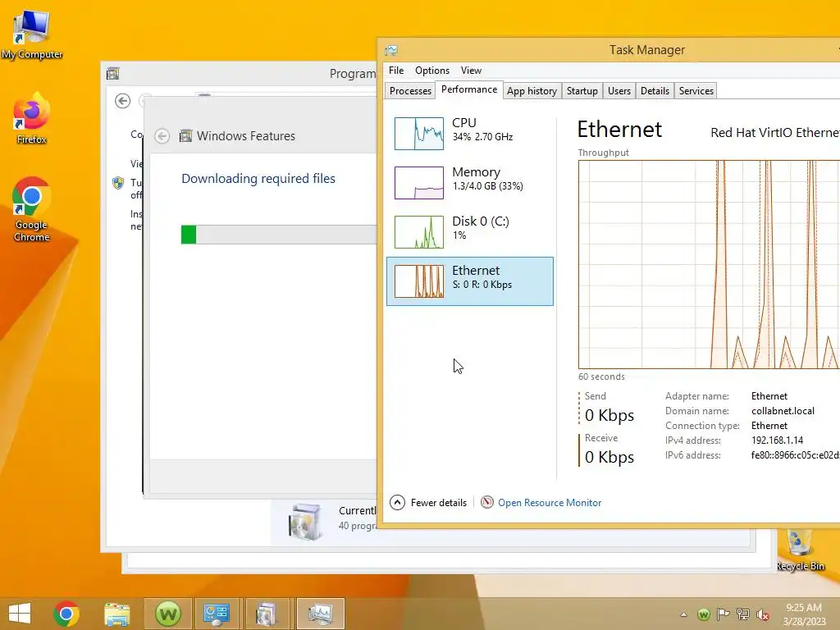Click the green W tray icon
This screenshot has width=840, height=630.
click(x=704, y=614)
